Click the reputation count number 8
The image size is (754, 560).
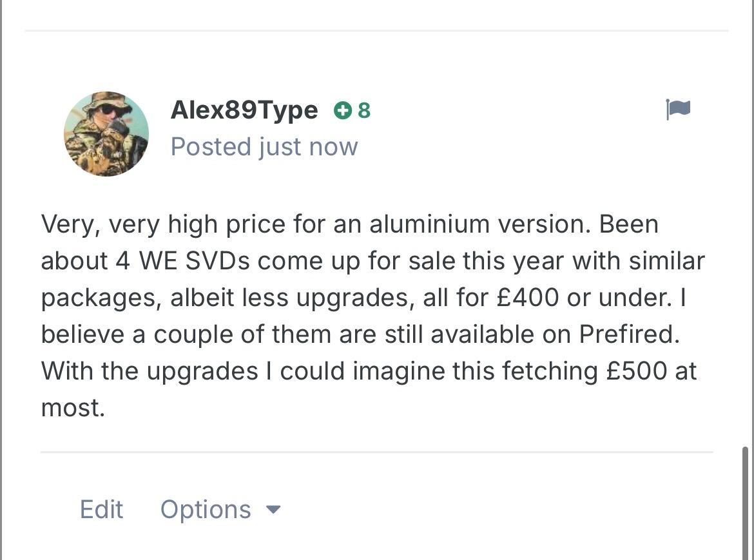coord(364,111)
